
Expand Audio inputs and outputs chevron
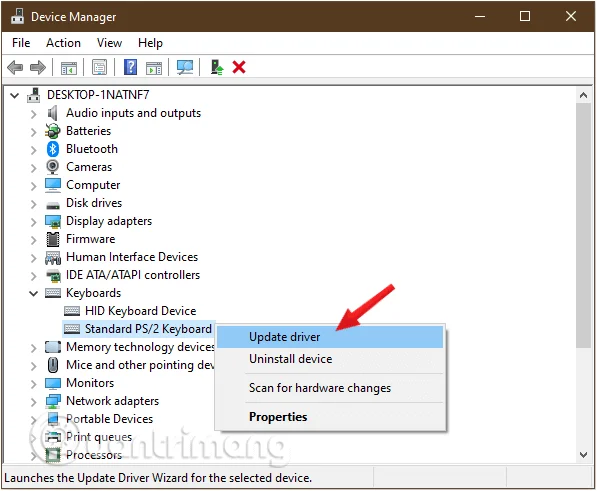point(34,114)
